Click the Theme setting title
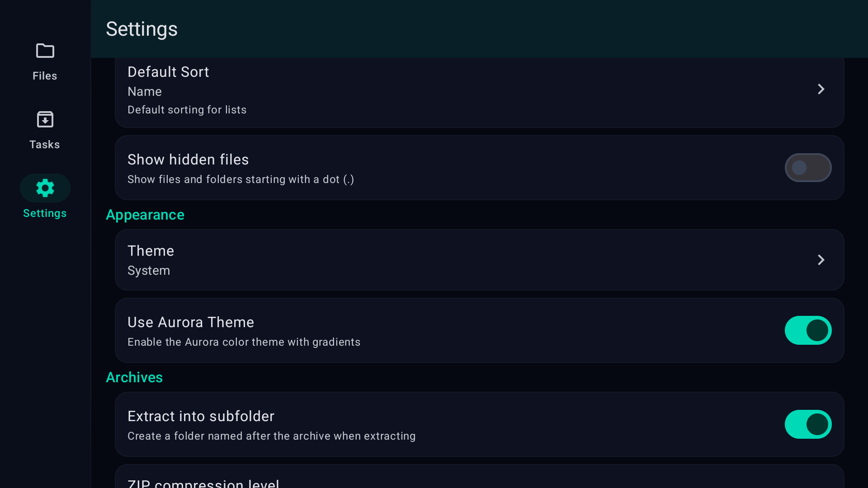 (151, 251)
